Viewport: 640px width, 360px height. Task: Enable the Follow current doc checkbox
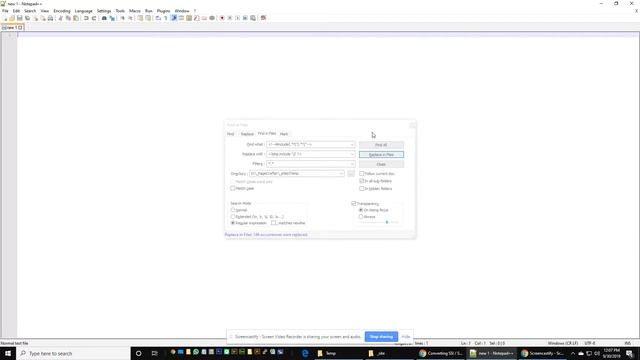(362, 173)
